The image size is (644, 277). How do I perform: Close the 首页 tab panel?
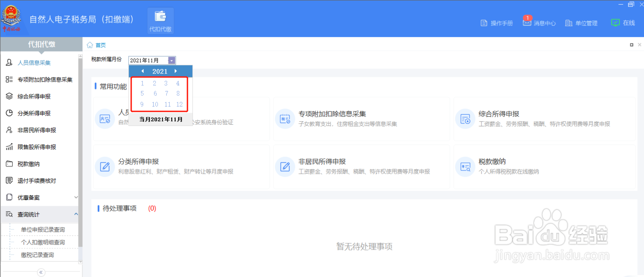pos(639,45)
